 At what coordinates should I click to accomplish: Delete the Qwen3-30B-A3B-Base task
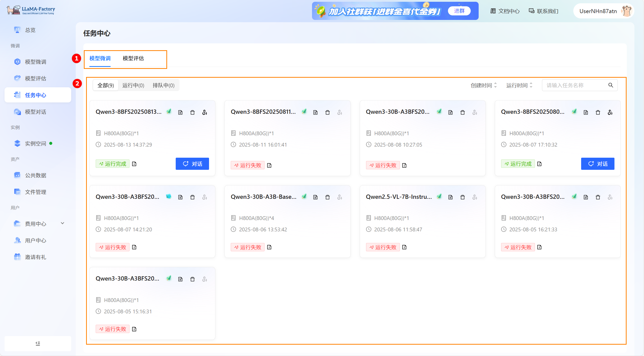point(327,197)
